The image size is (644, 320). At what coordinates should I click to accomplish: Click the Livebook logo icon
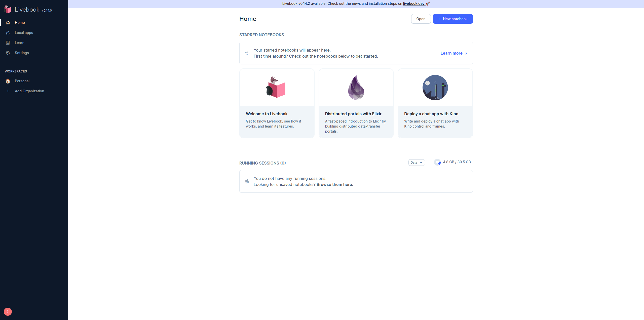8,9
